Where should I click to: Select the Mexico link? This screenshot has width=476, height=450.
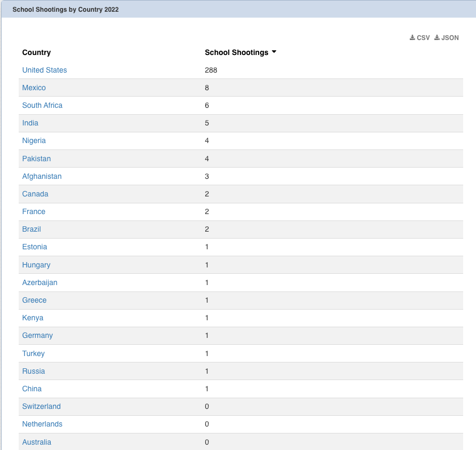(34, 88)
